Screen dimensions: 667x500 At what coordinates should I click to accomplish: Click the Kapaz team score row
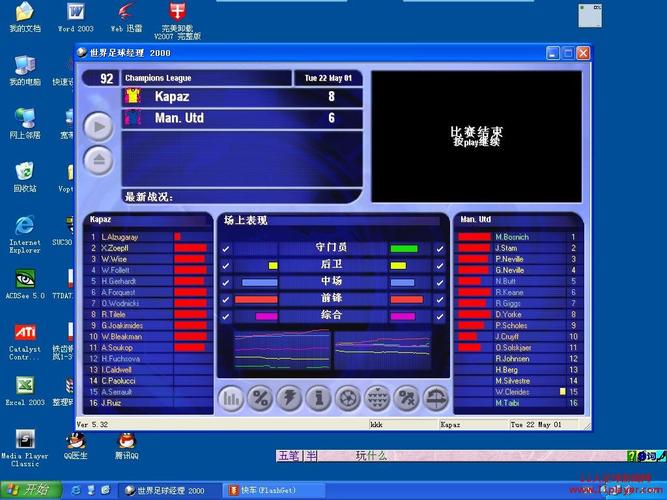tap(242, 97)
